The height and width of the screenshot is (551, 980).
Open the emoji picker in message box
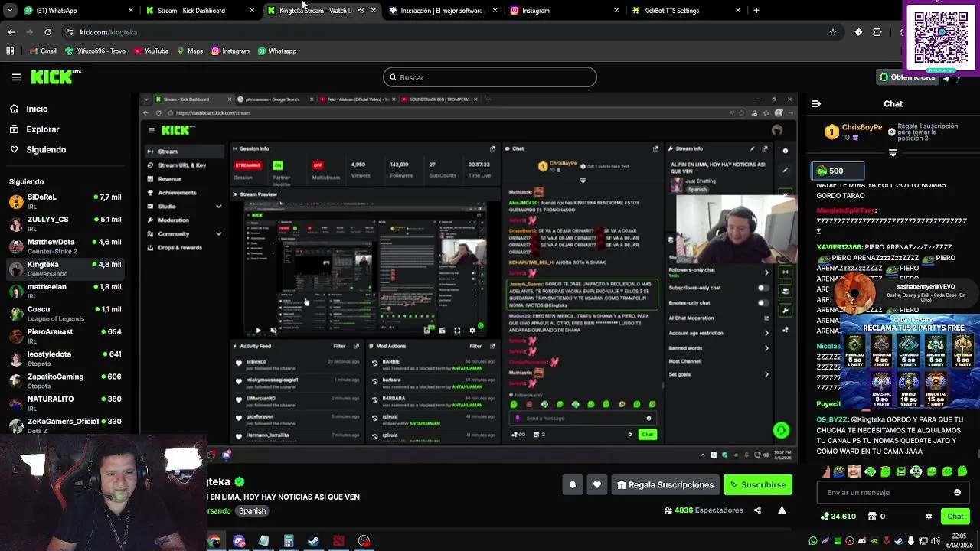coord(957,492)
